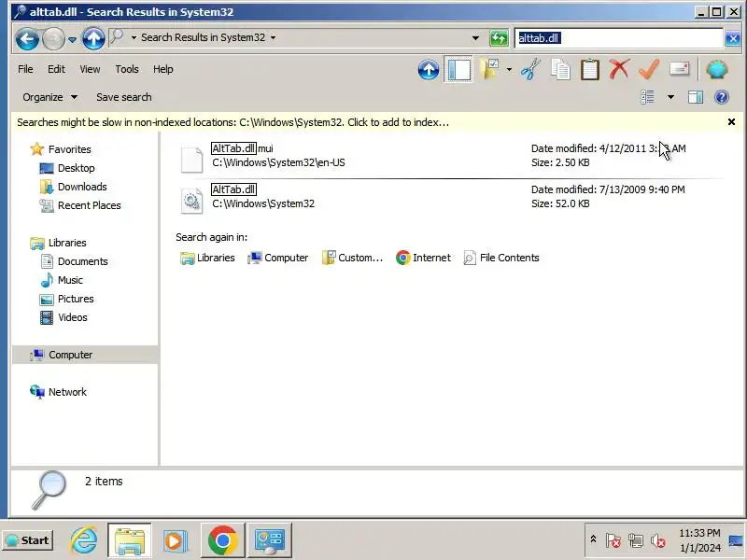747x560 pixels.
Task: Select Computer in the navigation pane
Action: 85,355
